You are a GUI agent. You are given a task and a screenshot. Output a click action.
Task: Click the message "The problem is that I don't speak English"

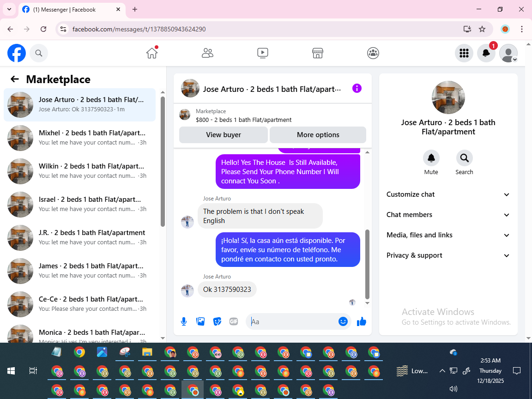coord(260,216)
